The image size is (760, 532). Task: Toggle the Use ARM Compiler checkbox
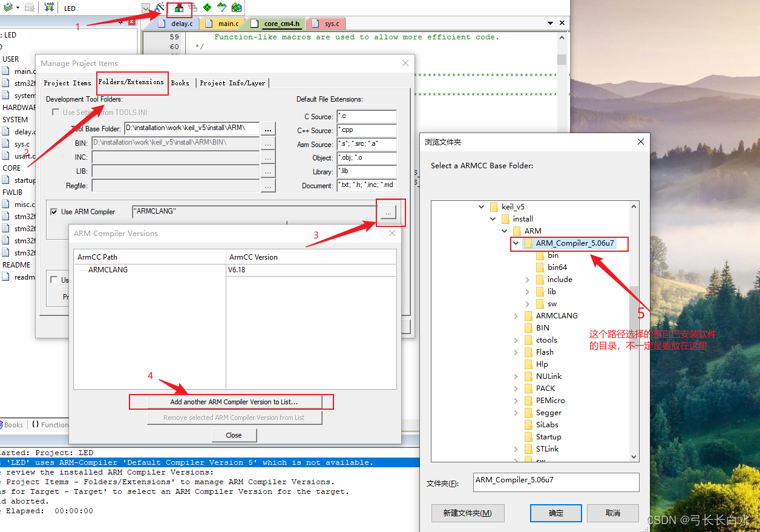(x=55, y=212)
